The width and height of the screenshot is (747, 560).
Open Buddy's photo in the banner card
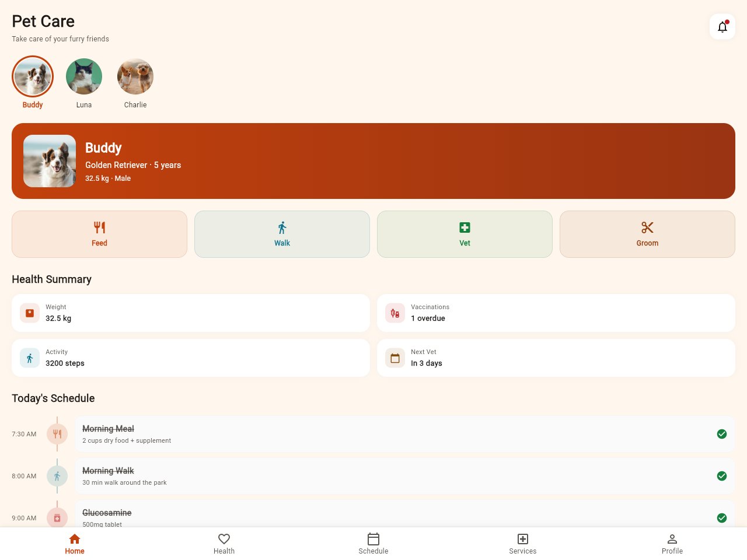(x=50, y=161)
